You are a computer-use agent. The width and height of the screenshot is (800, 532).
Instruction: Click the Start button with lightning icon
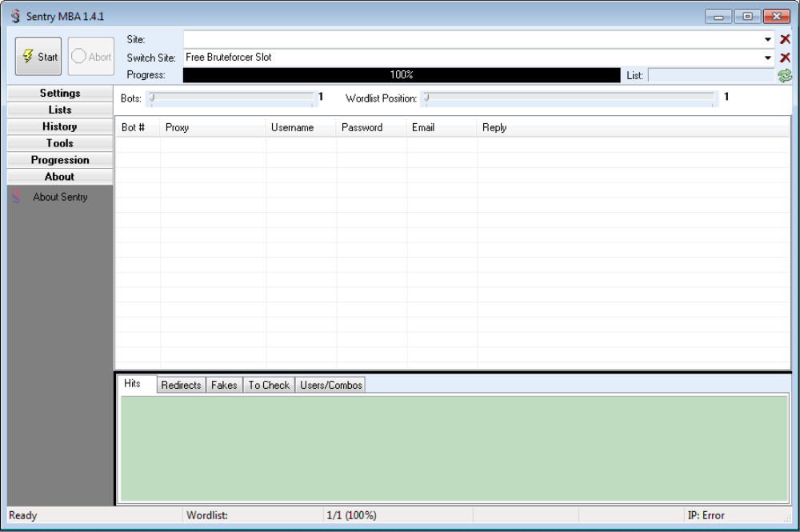(38, 57)
